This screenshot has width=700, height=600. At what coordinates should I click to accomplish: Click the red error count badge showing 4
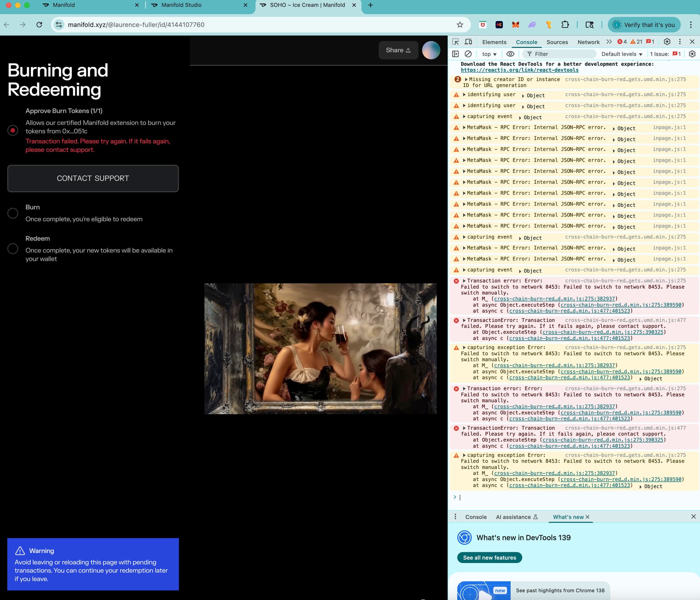pyautogui.click(x=622, y=42)
